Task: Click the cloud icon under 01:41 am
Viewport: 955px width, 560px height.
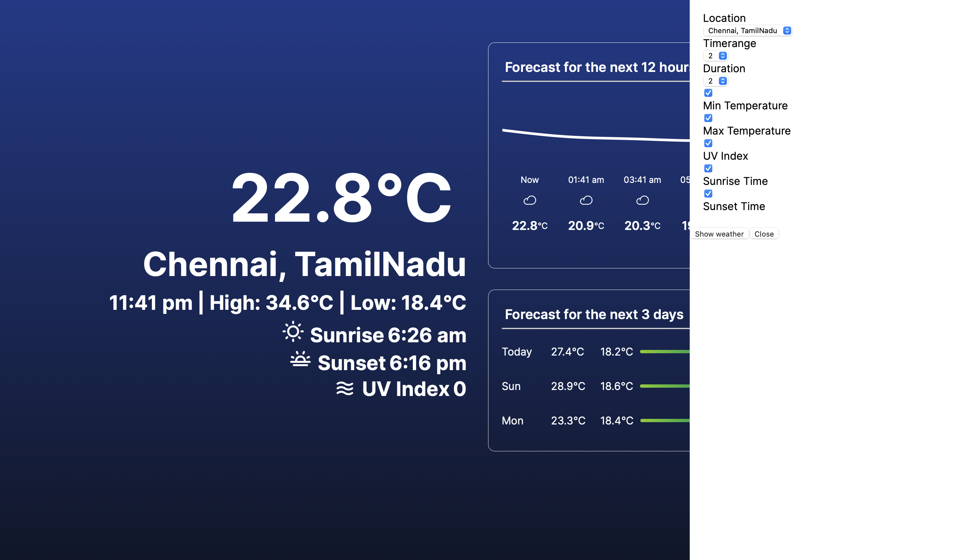Action: point(586,200)
